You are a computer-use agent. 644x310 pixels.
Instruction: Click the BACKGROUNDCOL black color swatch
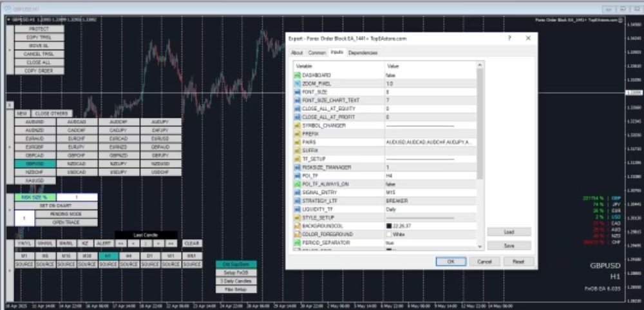pyautogui.click(x=389, y=226)
